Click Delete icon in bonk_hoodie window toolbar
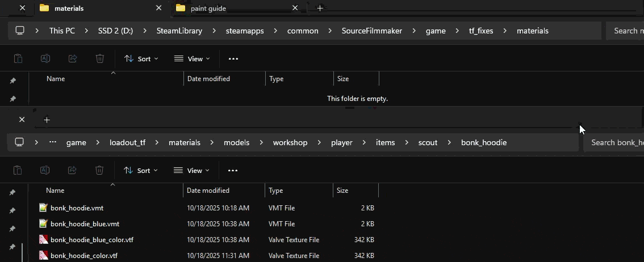The image size is (644, 262). click(99, 170)
